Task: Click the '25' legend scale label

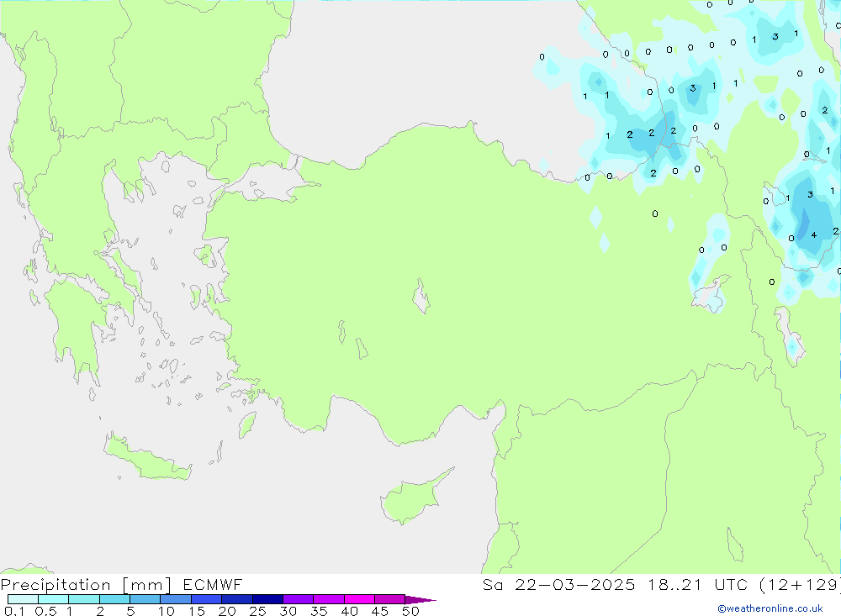Action: pyautogui.click(x=257, y=611)
